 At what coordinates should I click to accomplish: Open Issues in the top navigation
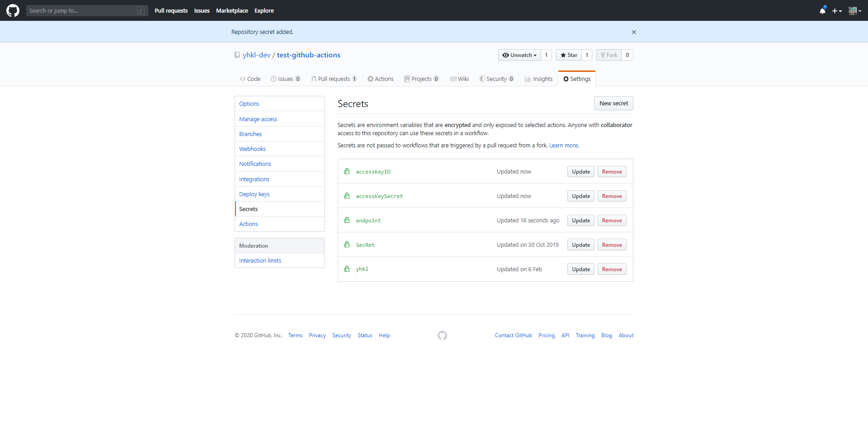(x=202, y=10)
